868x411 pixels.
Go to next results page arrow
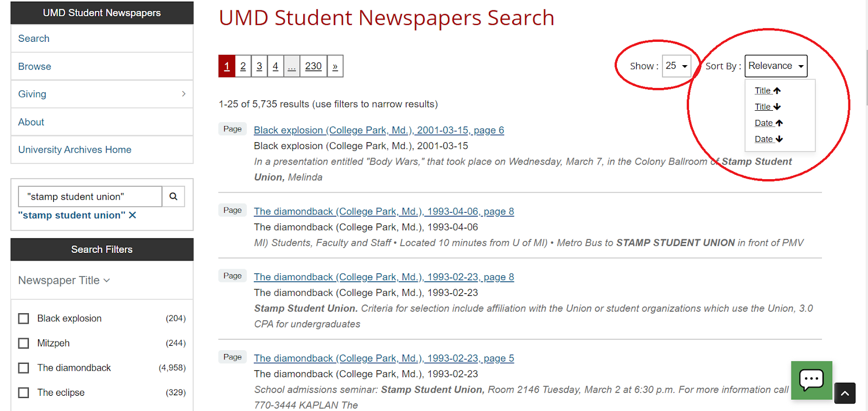coord(335,66)
